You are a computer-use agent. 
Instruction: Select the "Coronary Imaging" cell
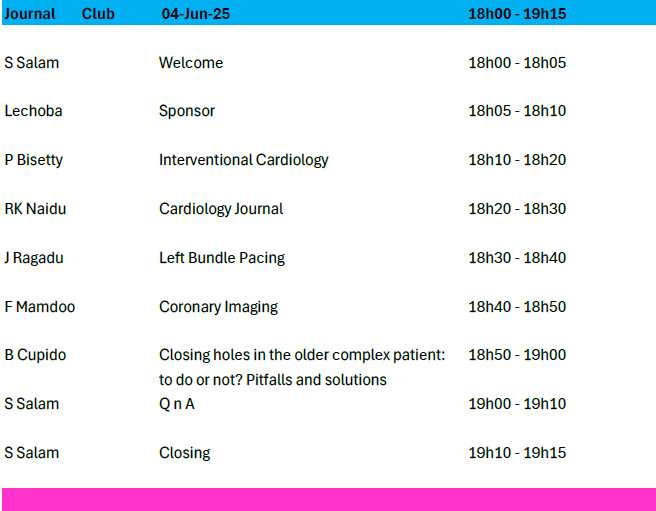click(x=218, y=307)
